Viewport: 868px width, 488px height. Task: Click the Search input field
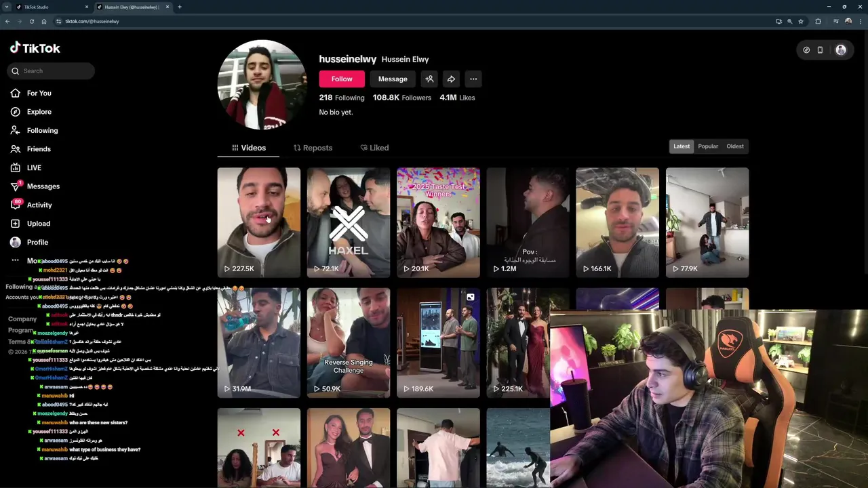pyautogui.click(x=51, y=70)
